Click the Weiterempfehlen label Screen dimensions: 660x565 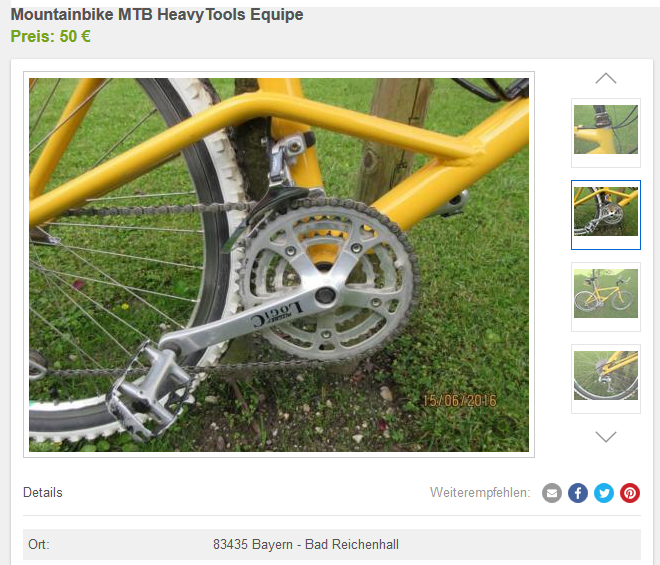point(480,493)
